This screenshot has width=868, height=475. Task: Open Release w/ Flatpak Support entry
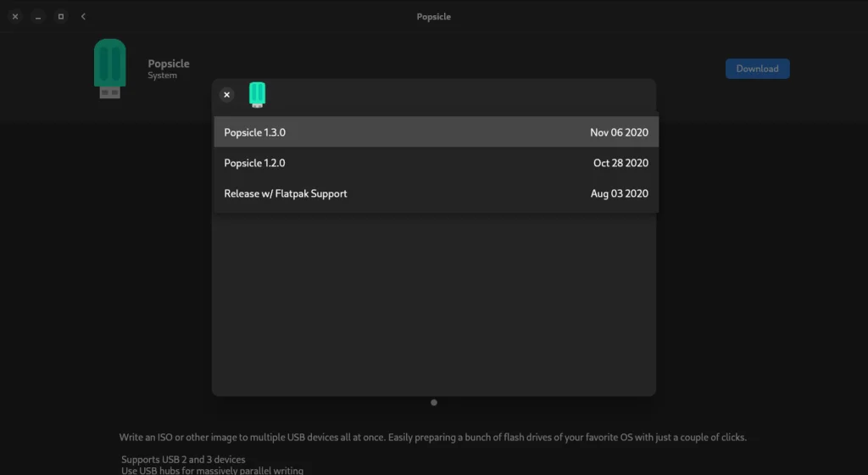pyautogui.click(x=286, y=193)
